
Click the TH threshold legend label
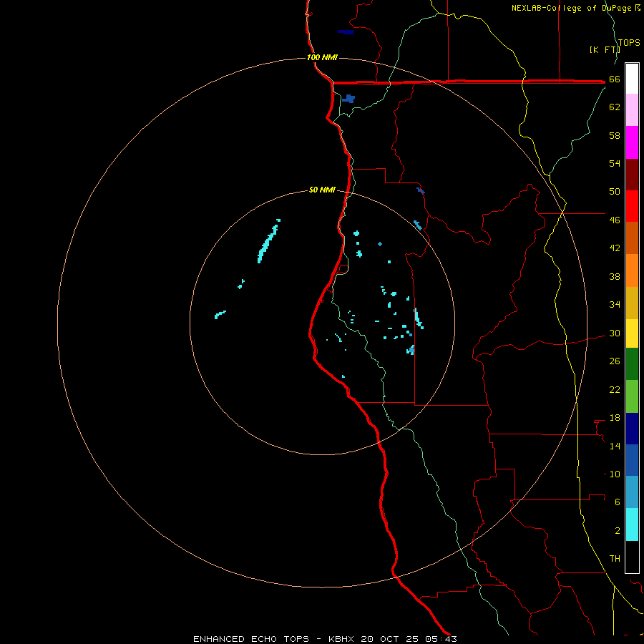[x=615, y=559]
